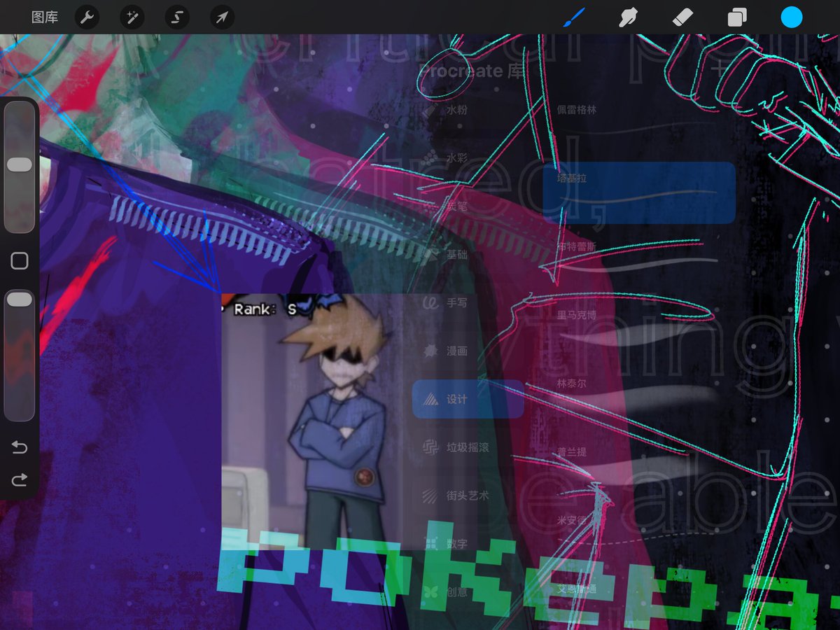840x630 pixels.
Task: Click the Procreate 库 panel title
Action: [x=472, y=71]
